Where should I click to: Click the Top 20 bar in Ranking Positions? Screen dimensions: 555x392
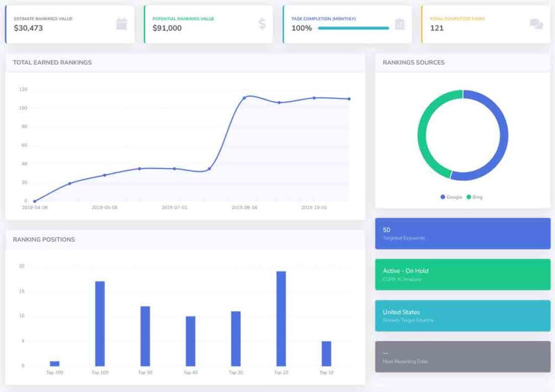coord(281,319)
